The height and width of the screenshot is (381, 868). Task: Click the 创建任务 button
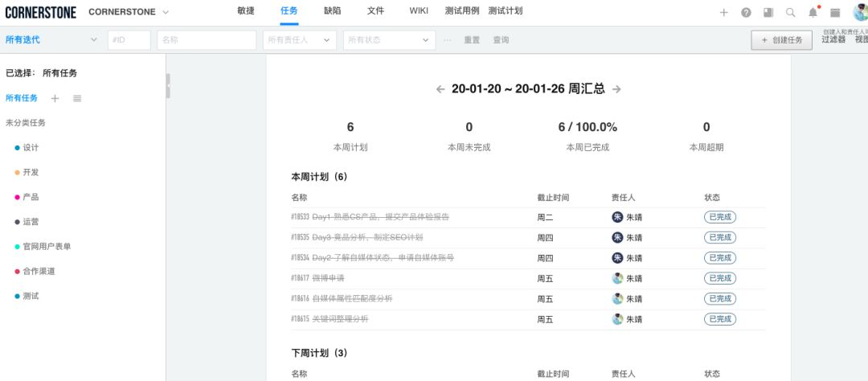[x=782, y=40]
